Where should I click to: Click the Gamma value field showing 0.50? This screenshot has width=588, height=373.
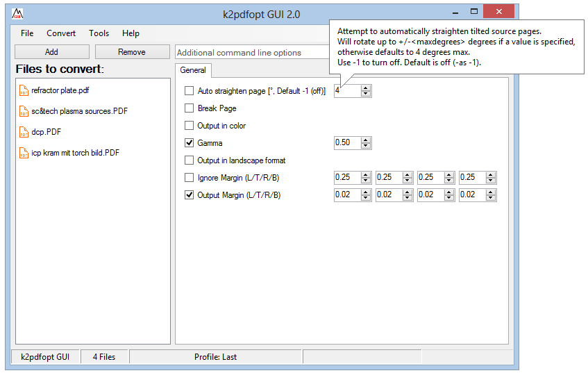click(347, 142)
